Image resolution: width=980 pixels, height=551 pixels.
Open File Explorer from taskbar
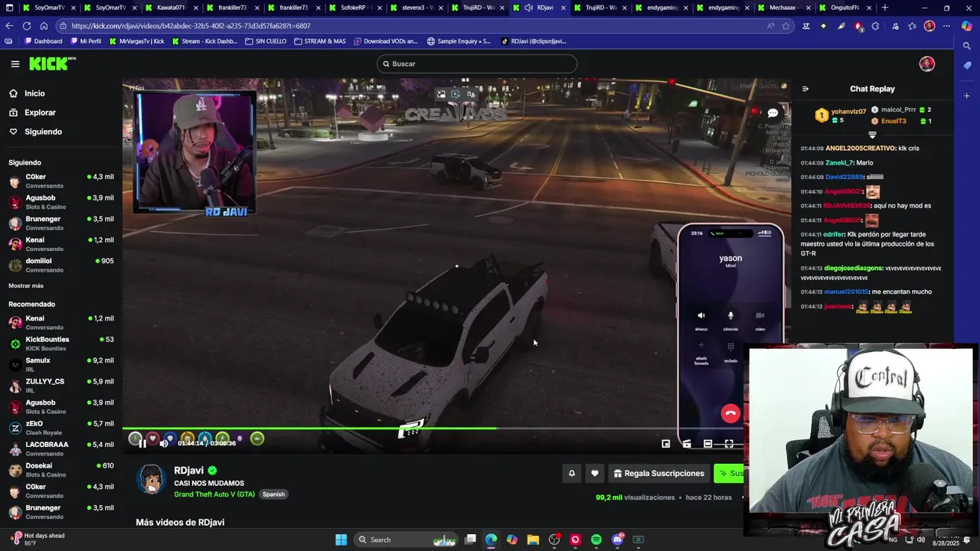coord(533,540)
